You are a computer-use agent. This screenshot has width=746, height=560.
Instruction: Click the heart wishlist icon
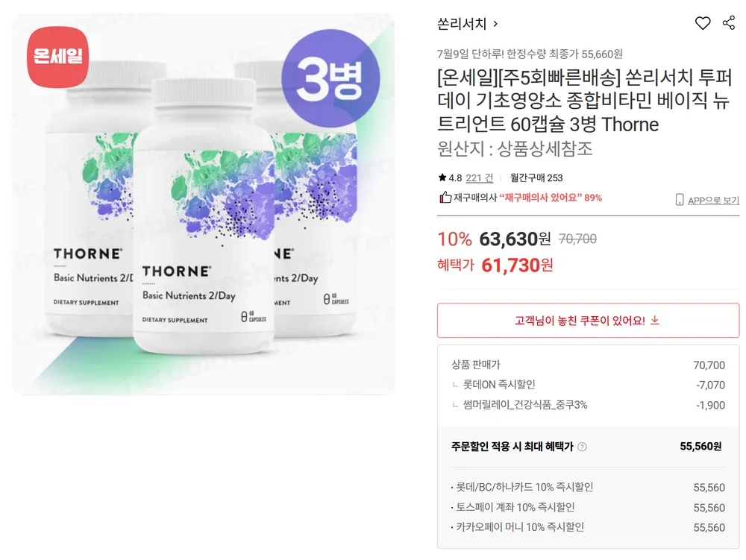702,23
